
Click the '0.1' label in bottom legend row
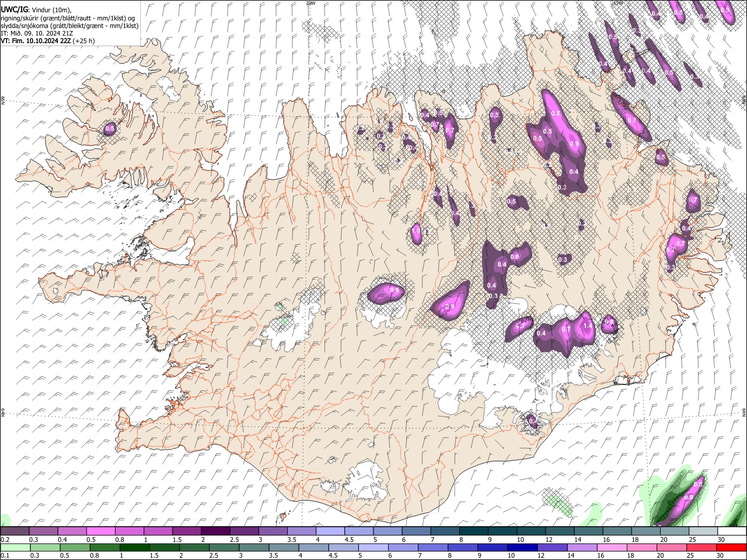click(x=5, y=555)
